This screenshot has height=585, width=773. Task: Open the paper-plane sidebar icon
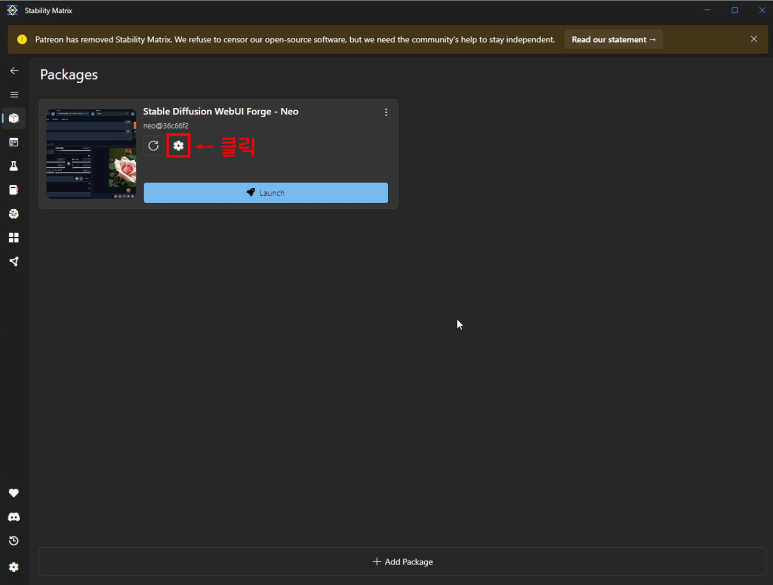(14, 262)
